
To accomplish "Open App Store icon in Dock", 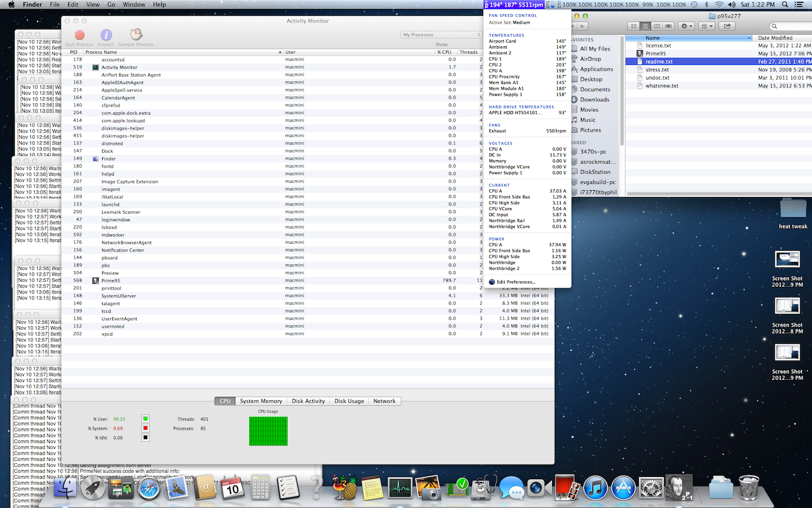I will [623, 487].
